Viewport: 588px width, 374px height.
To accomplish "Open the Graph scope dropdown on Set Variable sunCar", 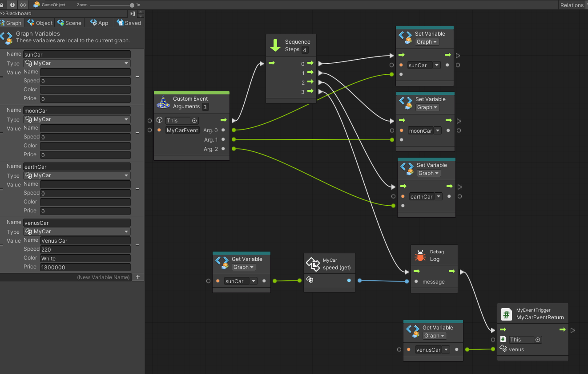I will [427, 42].
